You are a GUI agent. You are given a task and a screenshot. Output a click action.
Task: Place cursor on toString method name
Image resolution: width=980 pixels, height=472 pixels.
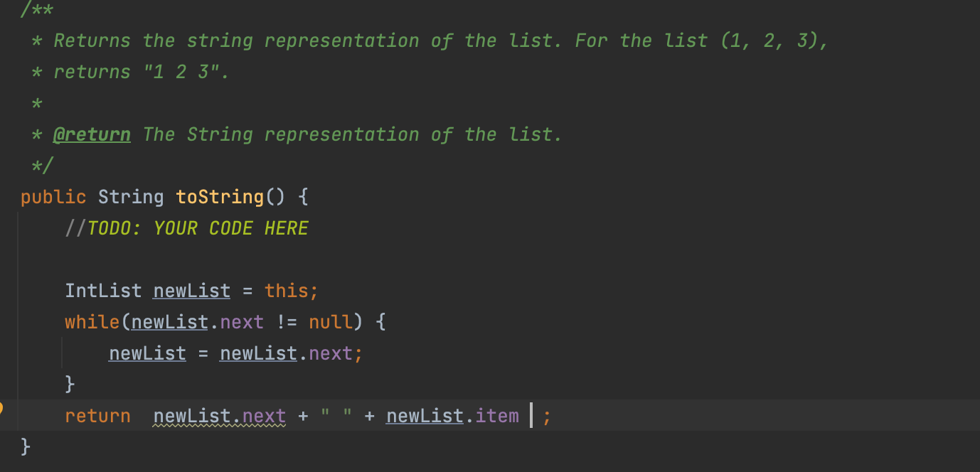(220, 197)
